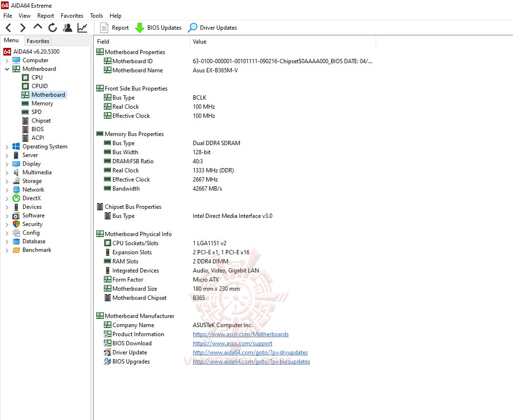513x420 pixels.
Task: Click the Back navigation arrow
Action: pos(8,27)
